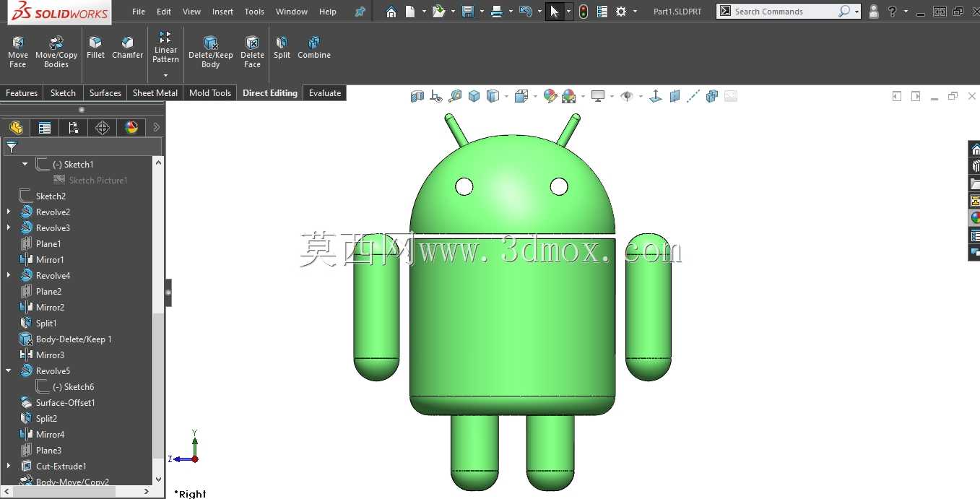Switch to the DisplayManager color-ball tab

[x=131, y=128]
